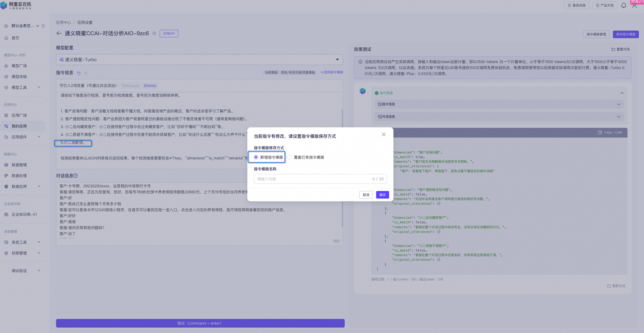Screen dimensions: 644x333
Task: Click the info icon in the billing notice
Action: 360,62
